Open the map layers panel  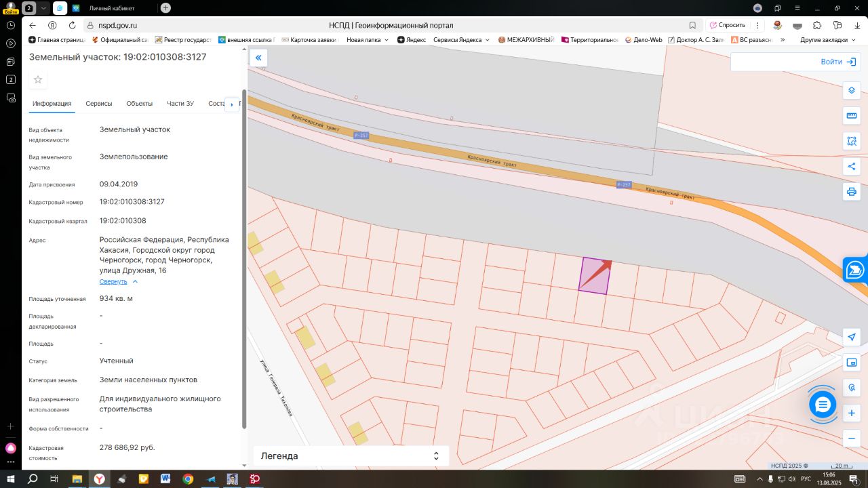click(852, 90)
